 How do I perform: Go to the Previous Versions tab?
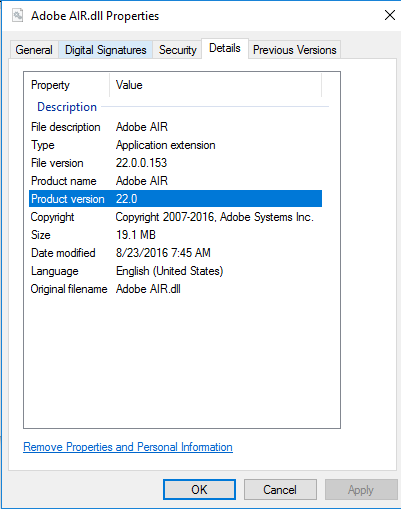[x=295, y=50]
